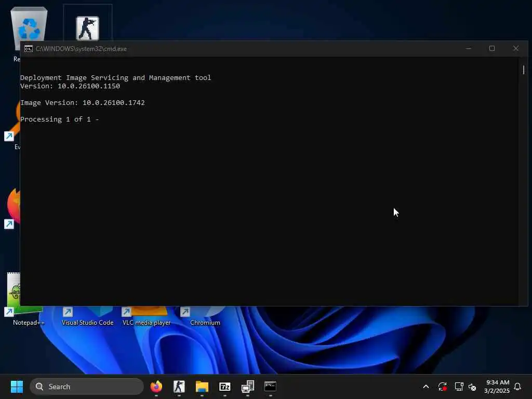Maximize the cmd.exe window
The height and width of the screenshot is (399, 532).
click(x=492, y=48)
